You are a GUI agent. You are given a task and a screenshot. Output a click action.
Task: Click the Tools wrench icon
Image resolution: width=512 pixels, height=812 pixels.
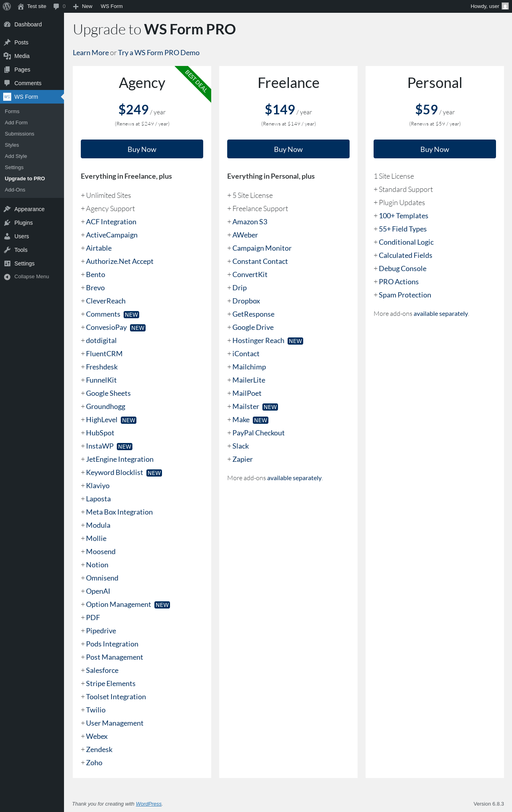coord(7,250)
